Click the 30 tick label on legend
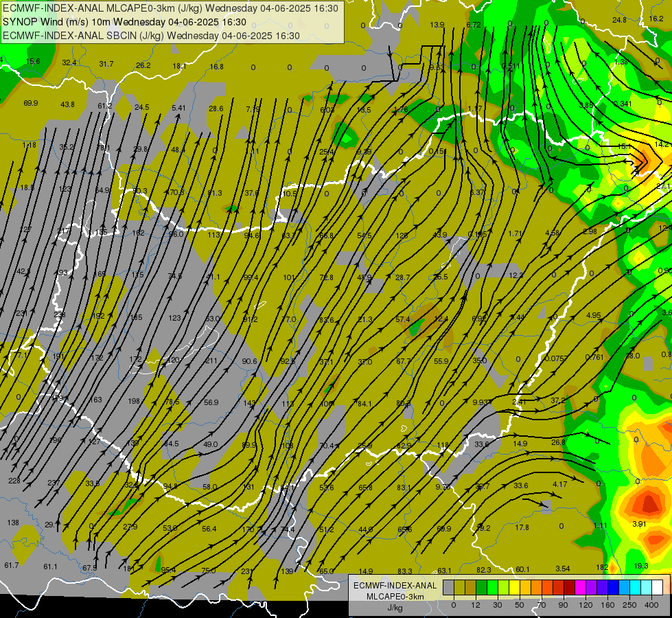Image resolution: width=672 pixels, height=618 pixels. 497,605
